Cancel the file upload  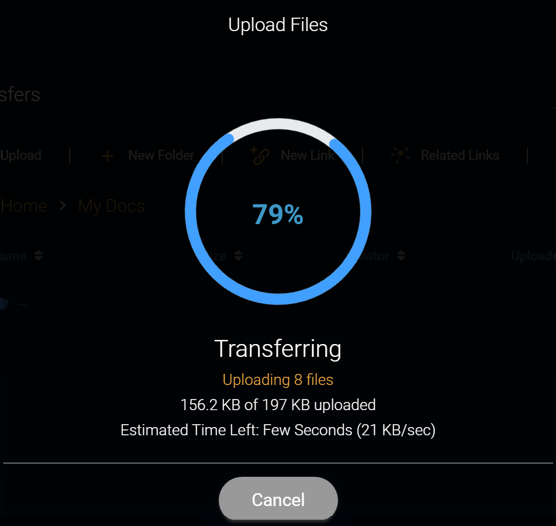click(x=278, y=499)
